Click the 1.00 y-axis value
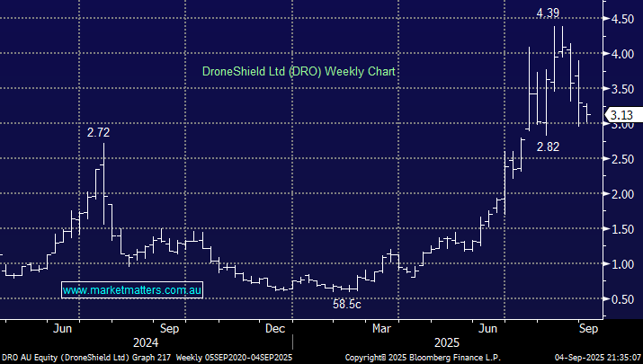 click(622, 264)
